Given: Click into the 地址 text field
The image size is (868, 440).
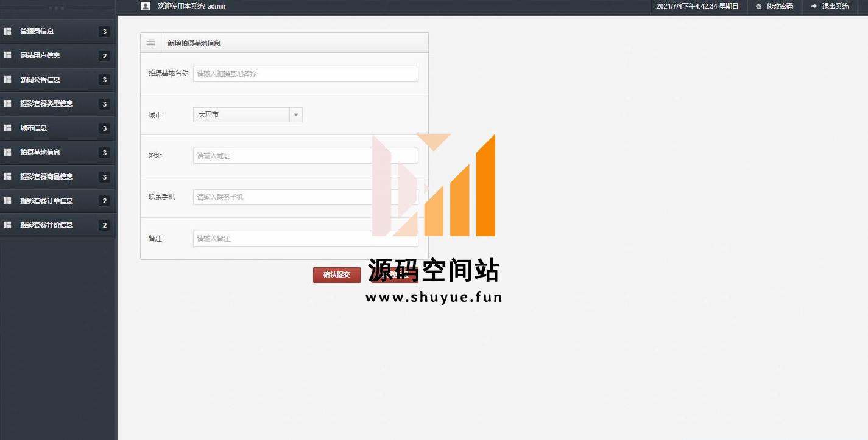Looking at the screenshot, I should click(305, 156).
